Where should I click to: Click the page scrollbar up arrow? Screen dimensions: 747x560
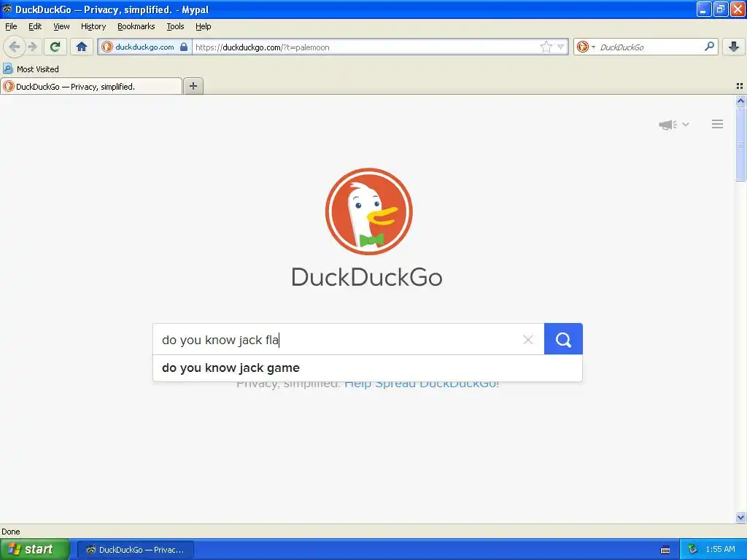pos(740,101)
